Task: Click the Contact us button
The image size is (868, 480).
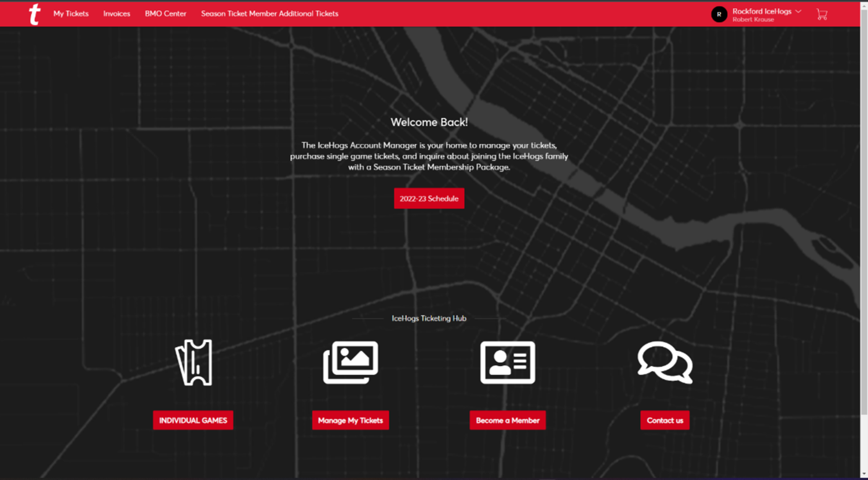Action: [x=665, y=420]
